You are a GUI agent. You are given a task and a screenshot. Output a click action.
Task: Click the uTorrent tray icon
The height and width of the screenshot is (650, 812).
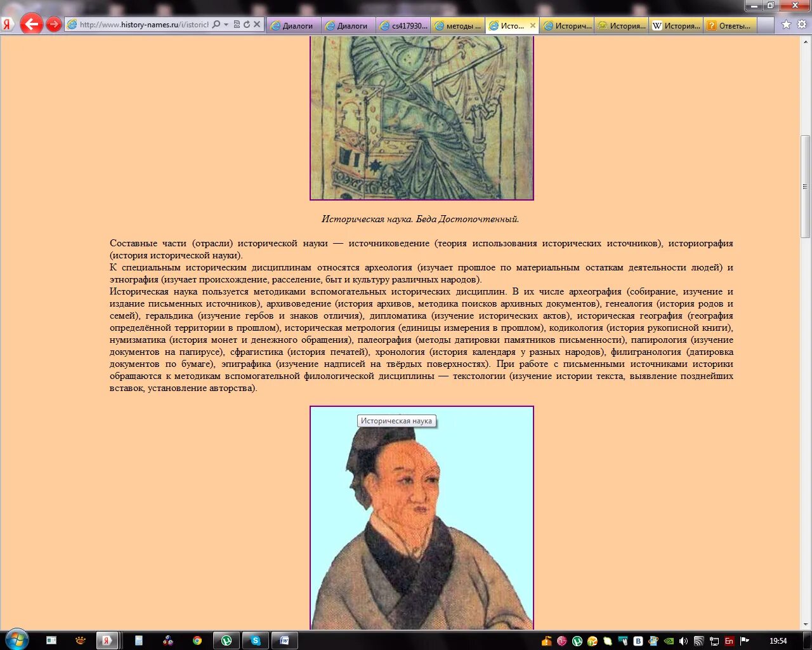point(577,641)
